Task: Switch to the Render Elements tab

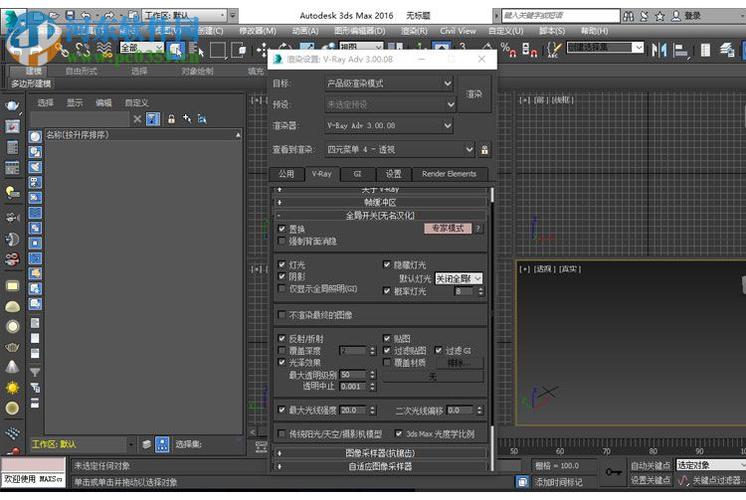Action: point(449,174)
